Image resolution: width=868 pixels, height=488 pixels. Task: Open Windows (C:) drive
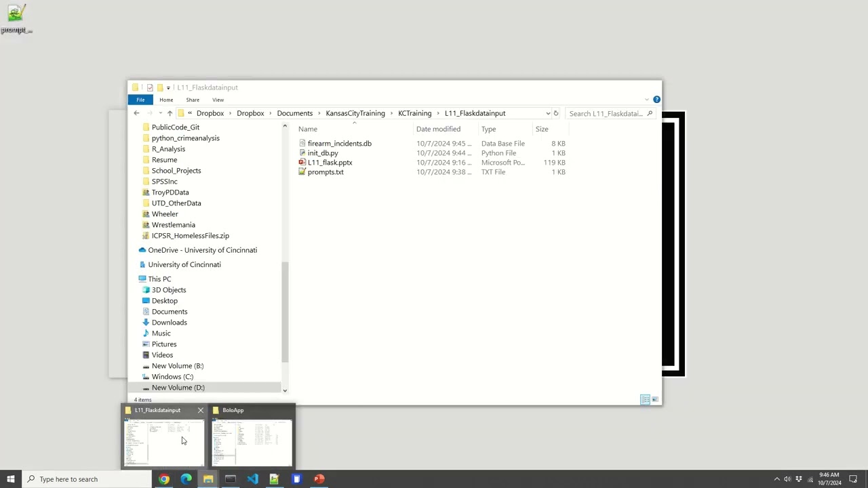point(172,376)
